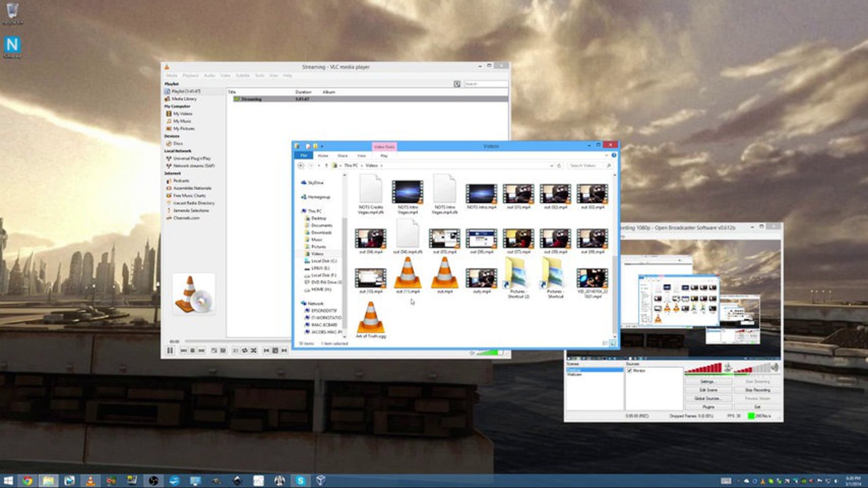
Task: Expand the Explorer ribbon chevron
Action: click(606, 155)
